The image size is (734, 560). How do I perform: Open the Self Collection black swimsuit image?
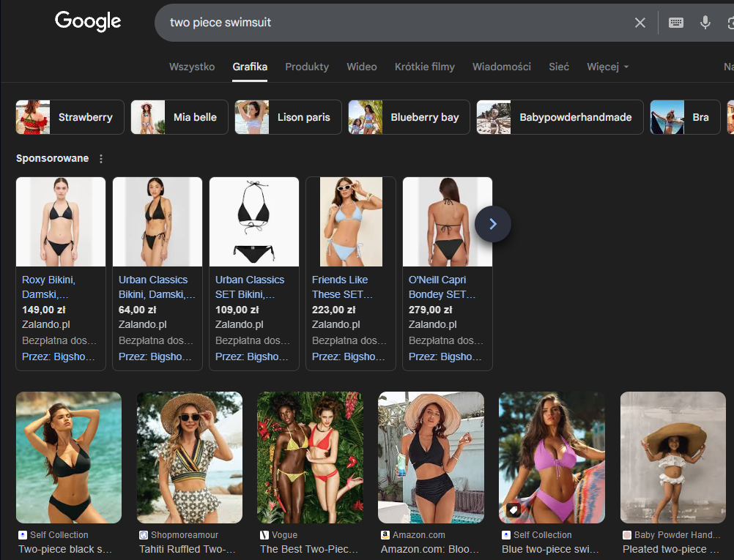tap(69, 457)
